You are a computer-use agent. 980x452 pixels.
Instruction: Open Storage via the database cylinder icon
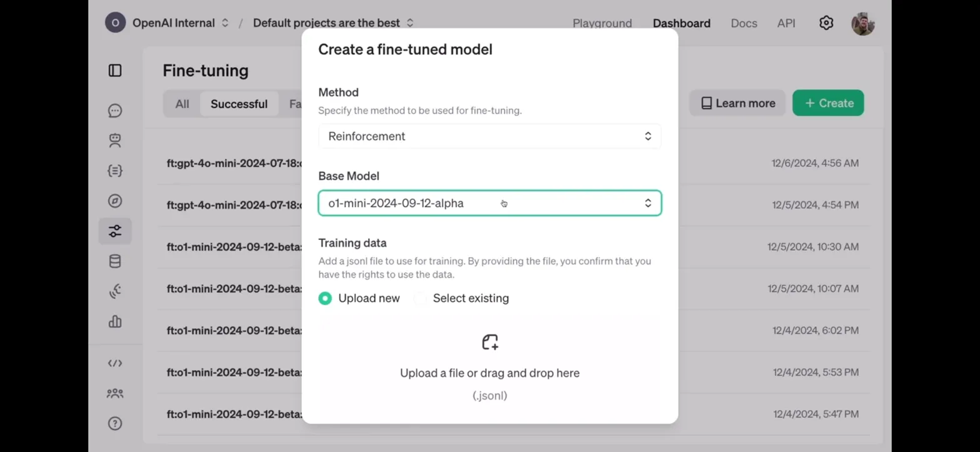115,261
